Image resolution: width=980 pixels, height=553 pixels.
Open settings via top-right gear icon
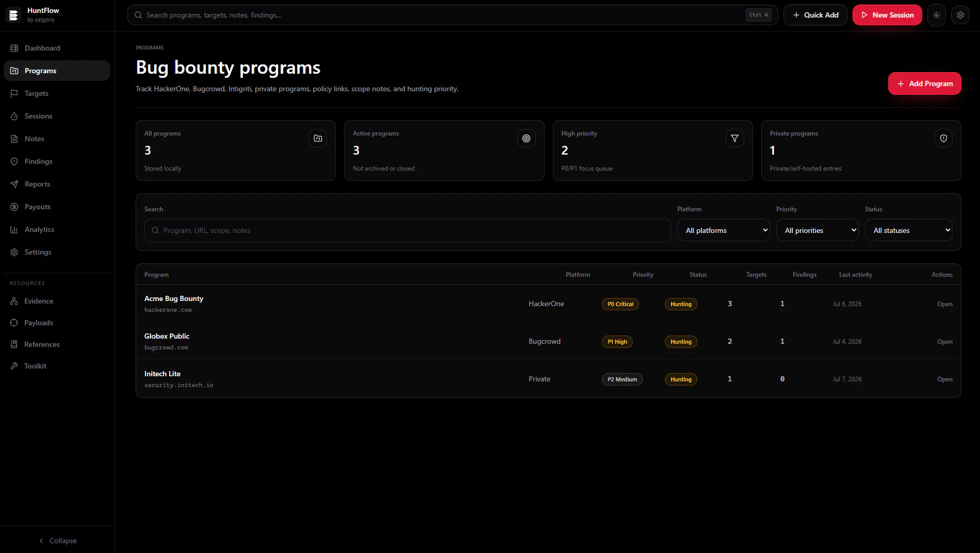pos(960,15)
